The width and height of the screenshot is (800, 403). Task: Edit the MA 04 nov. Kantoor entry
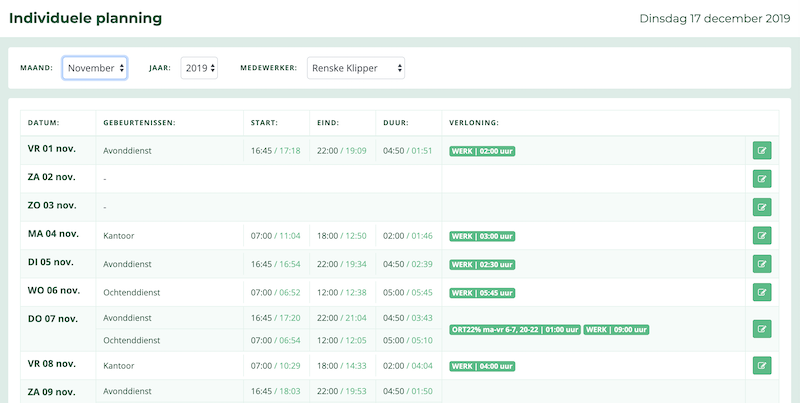(762, 236)
